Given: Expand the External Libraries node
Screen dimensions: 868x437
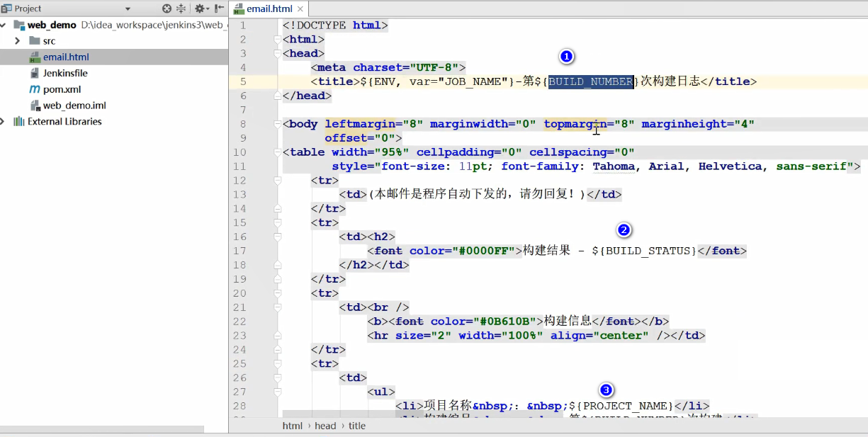Looking at the screenshot, I should 4,122.
